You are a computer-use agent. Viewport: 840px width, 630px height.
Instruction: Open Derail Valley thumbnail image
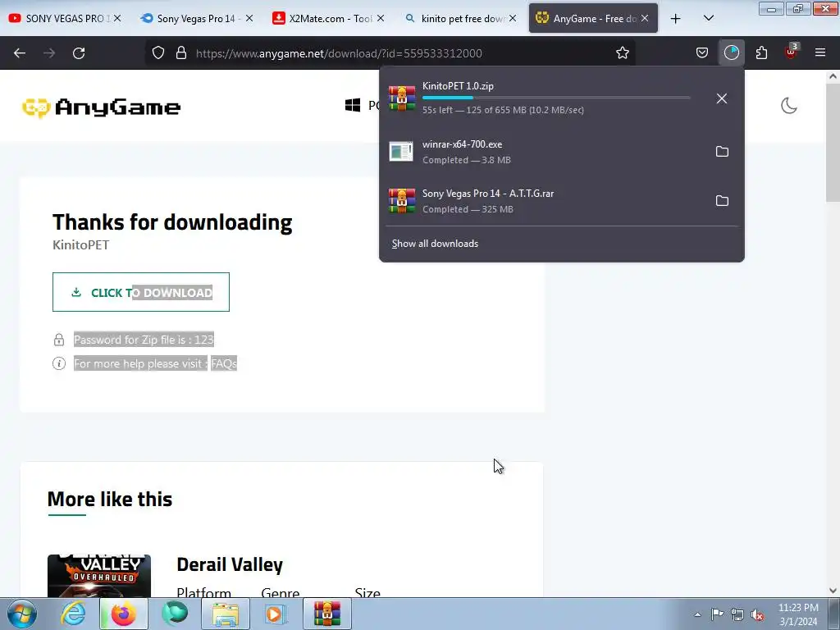(99, 576)
